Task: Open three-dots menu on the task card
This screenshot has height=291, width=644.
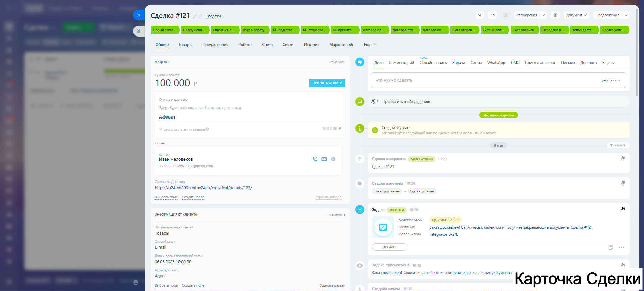Action: point(621,247)
